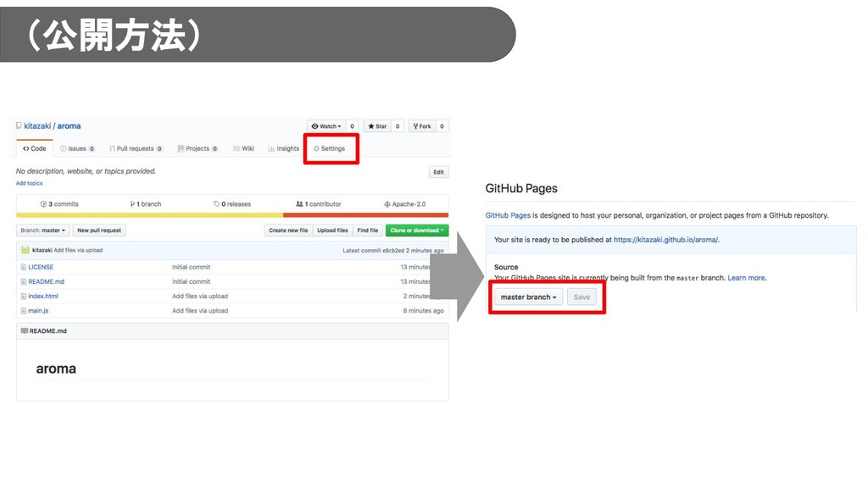Screen dimensions: 868x488
Task: Open the kitazaki.github.io/aroma site link
Action: 665,240
